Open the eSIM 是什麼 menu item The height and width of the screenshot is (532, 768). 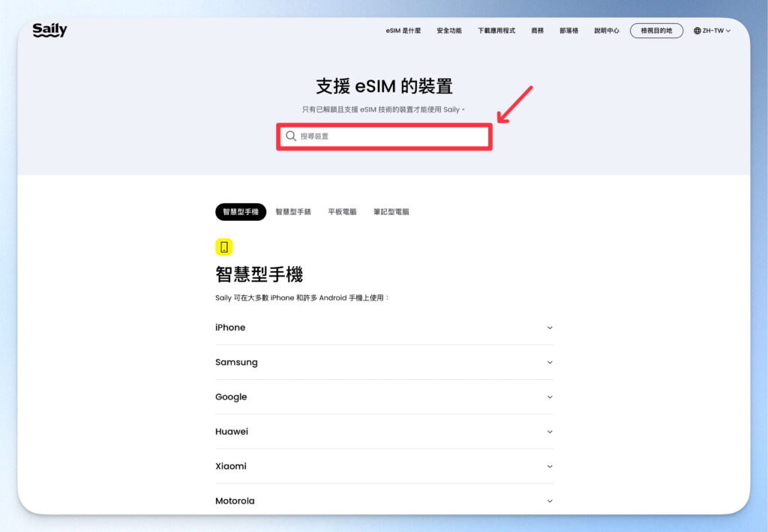tap(403, 31)
